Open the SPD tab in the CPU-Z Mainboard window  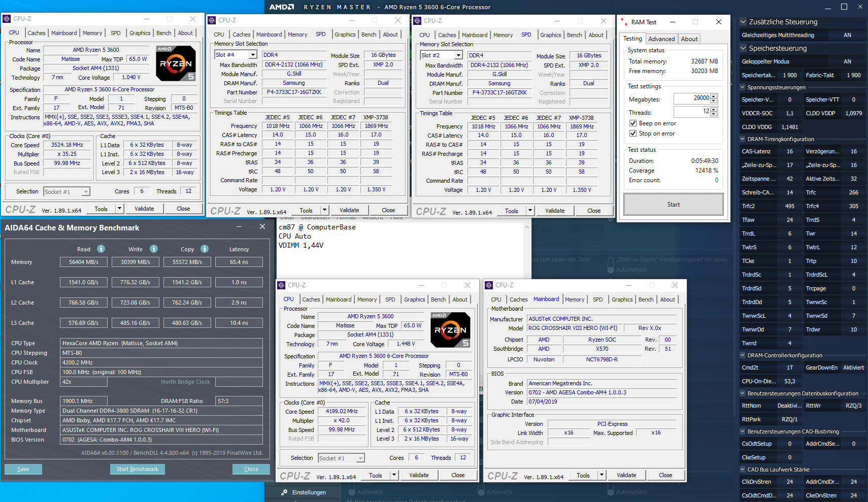(598, 299)
